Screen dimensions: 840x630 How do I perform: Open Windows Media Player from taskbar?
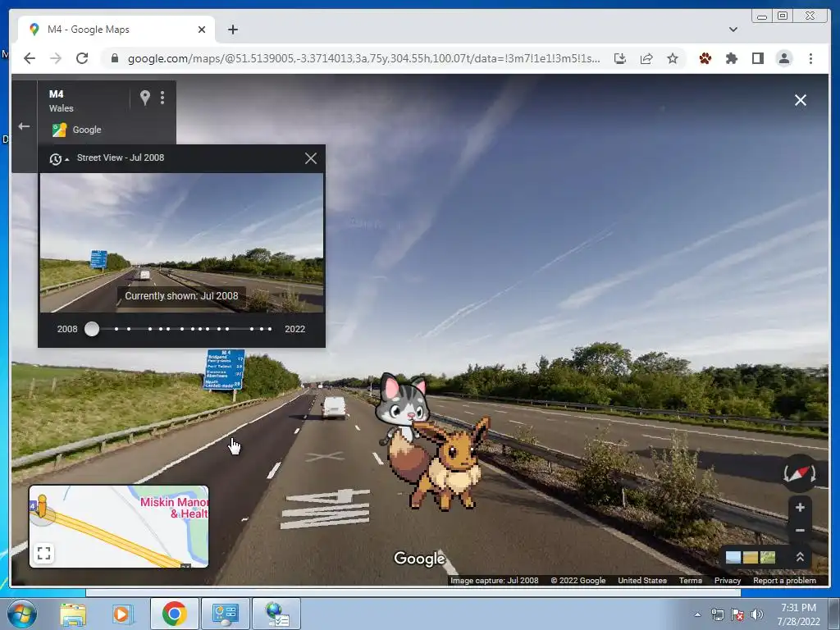tap(123, 614)
